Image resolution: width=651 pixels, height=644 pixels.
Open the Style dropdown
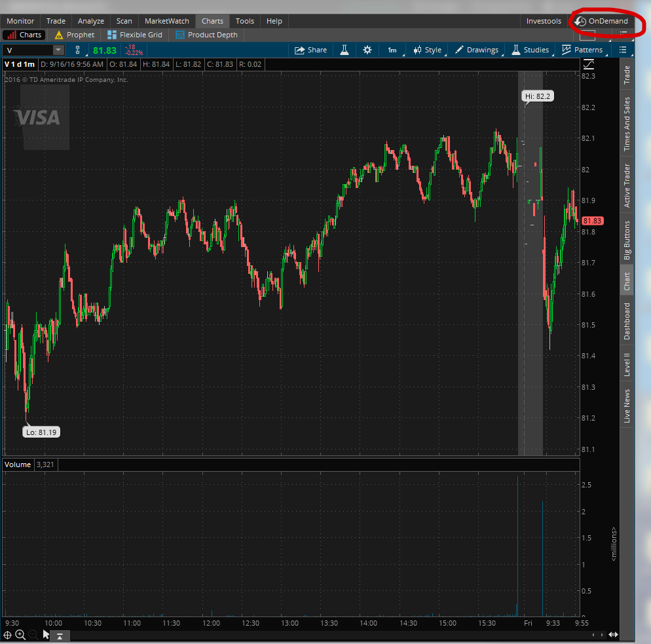(428, 50)
